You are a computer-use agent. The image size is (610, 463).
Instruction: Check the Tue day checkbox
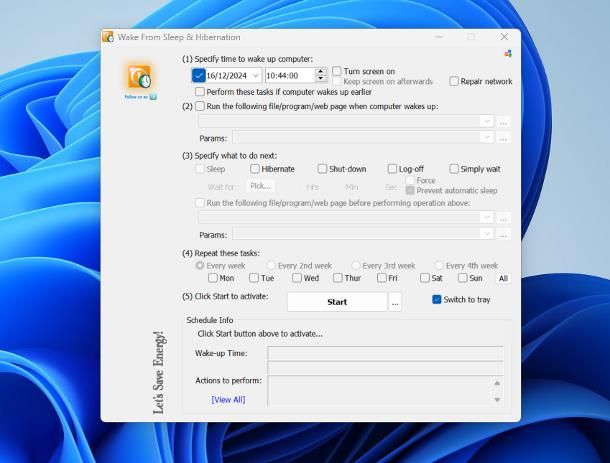[254, 278]
